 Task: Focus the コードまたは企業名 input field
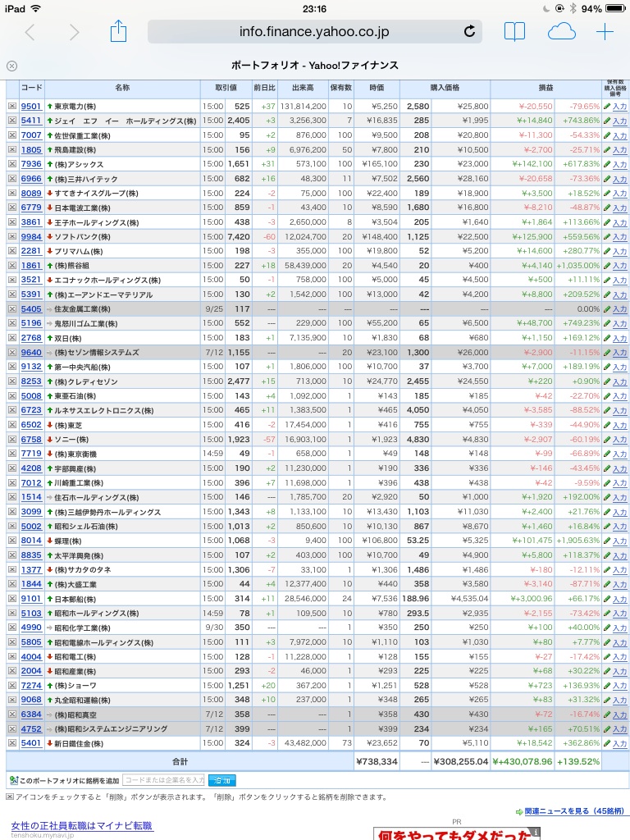[163, 780]
